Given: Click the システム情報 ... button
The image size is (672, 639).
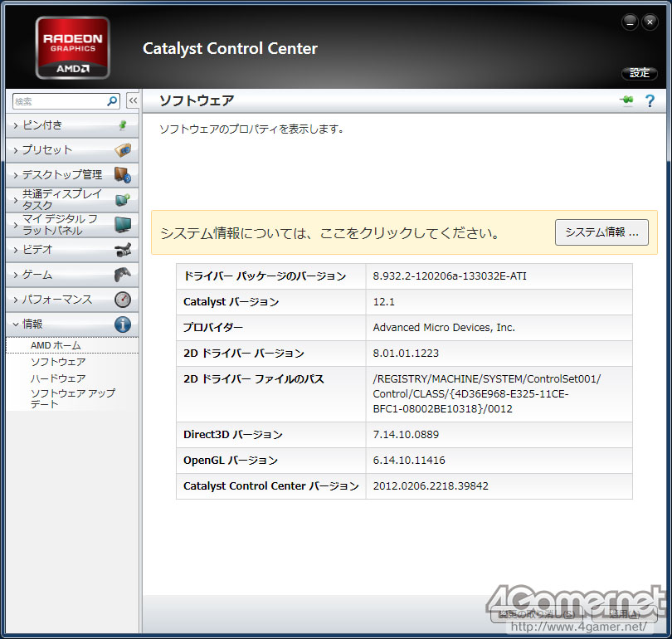Looking at the screenshot, I should point(601,232).
